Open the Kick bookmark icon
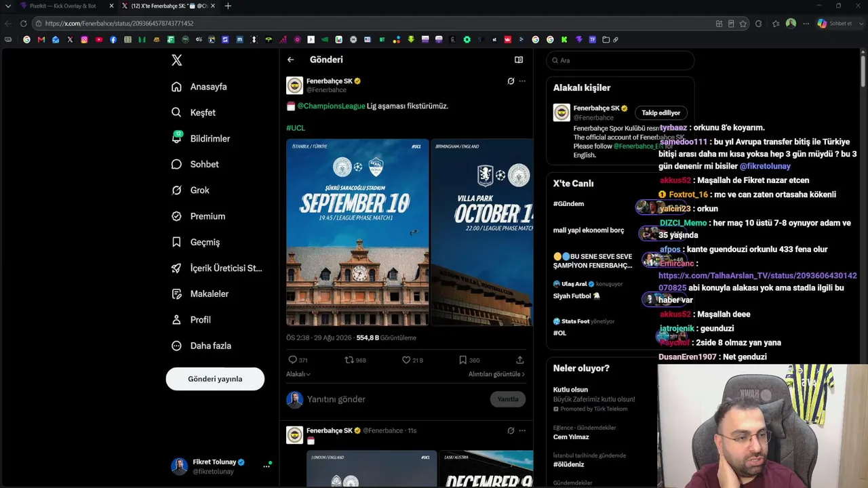 [x=564, y=40]
